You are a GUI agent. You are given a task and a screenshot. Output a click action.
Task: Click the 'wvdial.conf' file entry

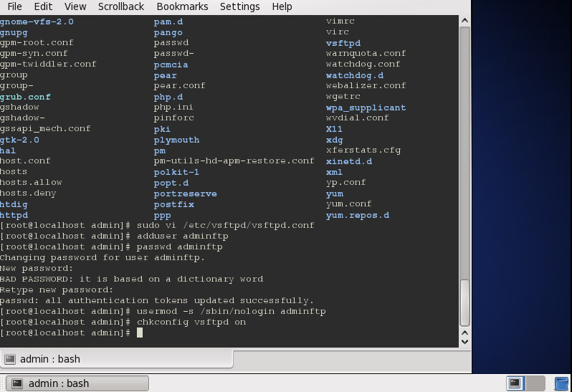pos(358,118)
